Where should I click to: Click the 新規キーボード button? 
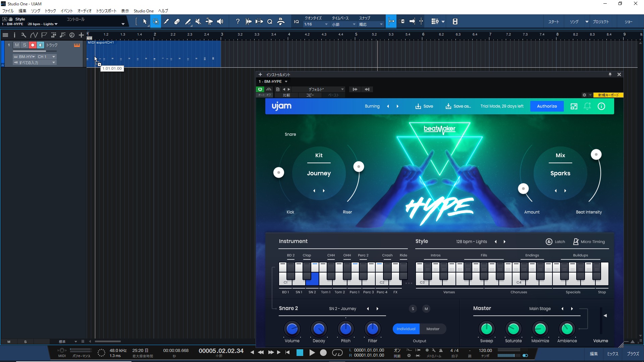click(x=608, y=95)
